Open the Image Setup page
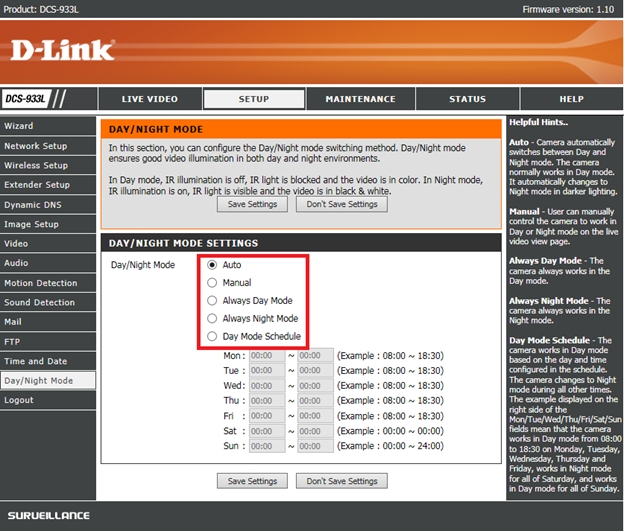 pos(32,224)
